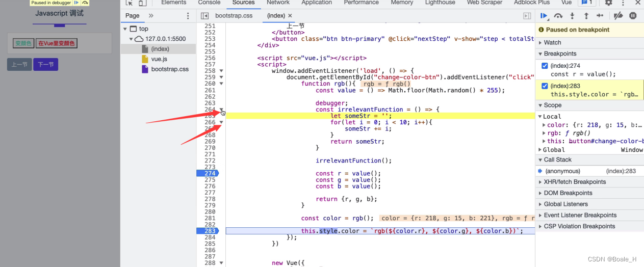Screen dimensions: 644x267
Task: Collapse the 127.0.0.1:5500 tree node
Action: [131, 39]
